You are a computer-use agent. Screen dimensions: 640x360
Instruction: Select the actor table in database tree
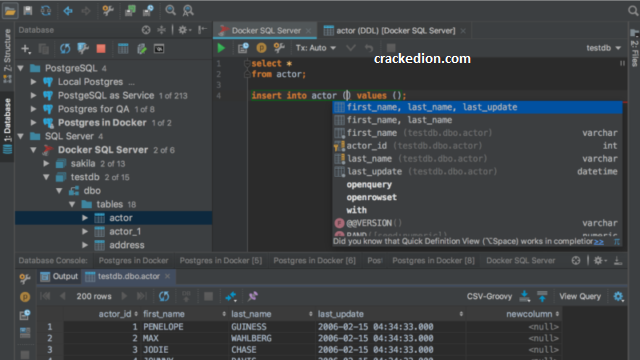114,218
